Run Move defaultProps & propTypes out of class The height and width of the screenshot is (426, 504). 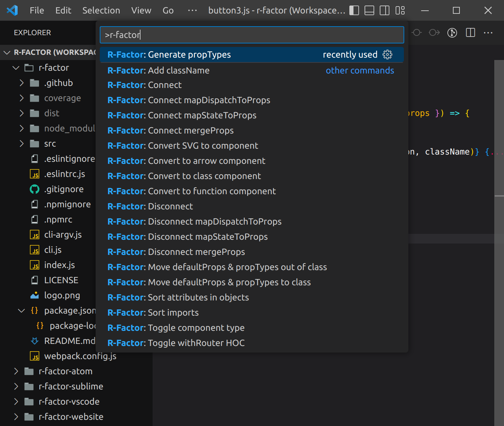point(252,267)
